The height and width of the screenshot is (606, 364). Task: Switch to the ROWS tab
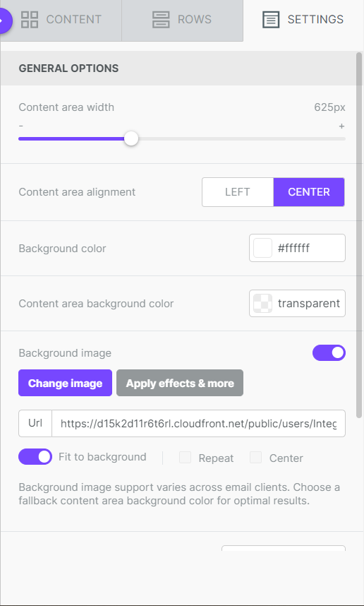point(182,20)
